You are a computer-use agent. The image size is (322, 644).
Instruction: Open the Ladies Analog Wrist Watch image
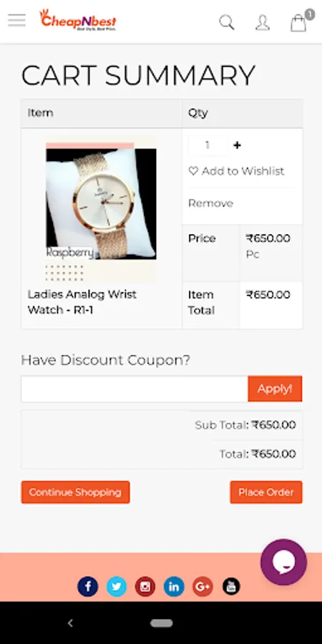coord(101,209)
